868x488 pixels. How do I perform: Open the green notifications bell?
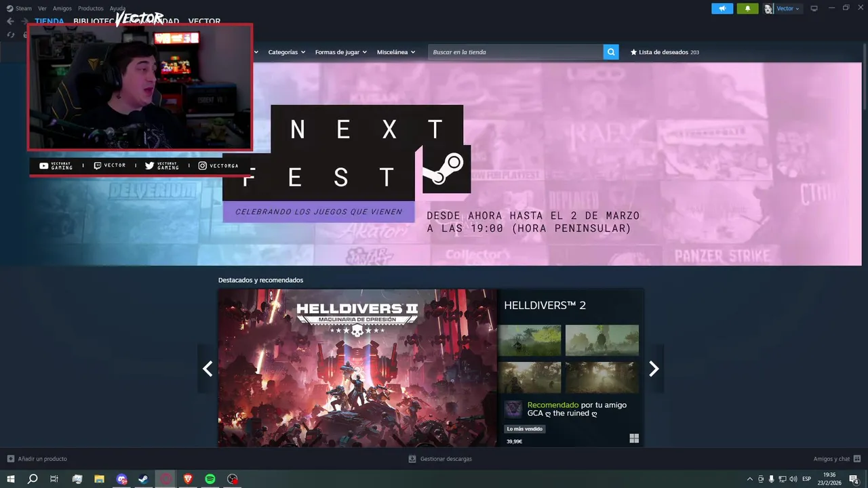(x=747, y=8)
